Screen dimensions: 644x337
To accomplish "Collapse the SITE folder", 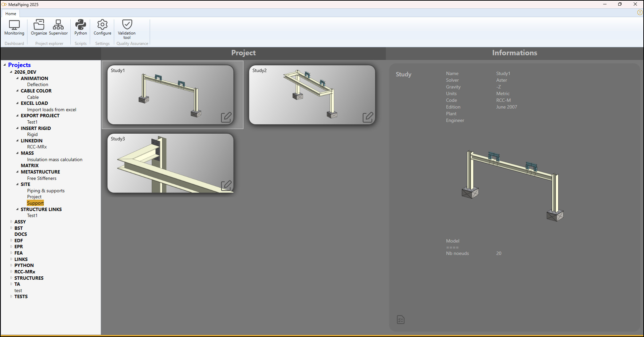I will click(x=17, y=184).
